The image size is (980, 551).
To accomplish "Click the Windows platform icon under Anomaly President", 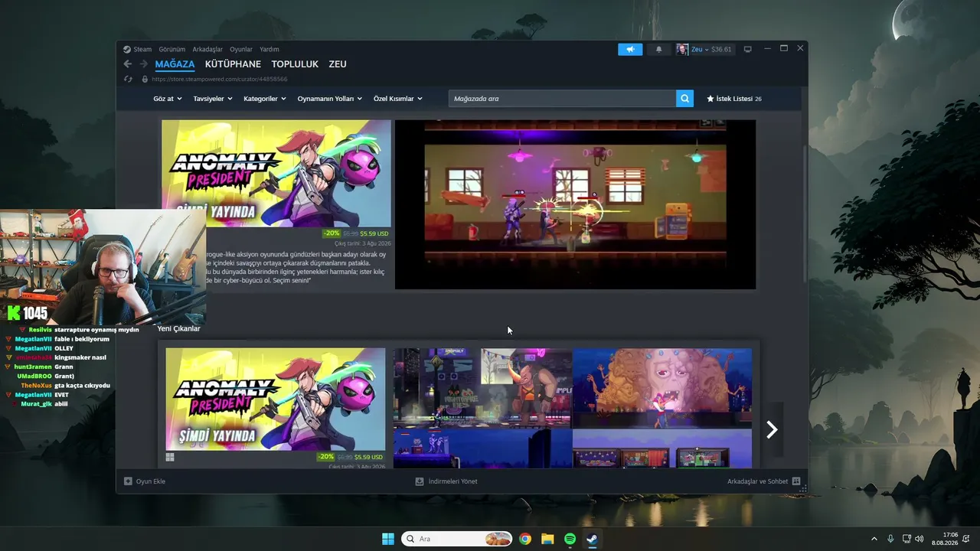I will [x=170, y=457].
